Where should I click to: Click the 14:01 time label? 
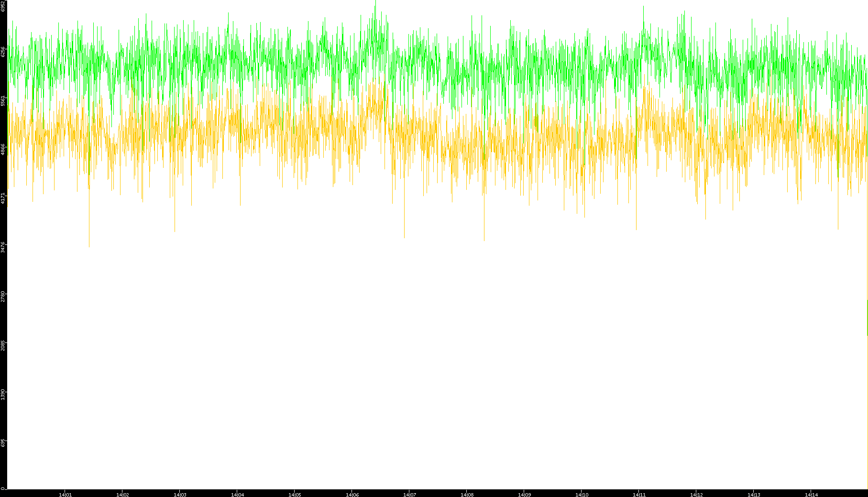point(65,495)
